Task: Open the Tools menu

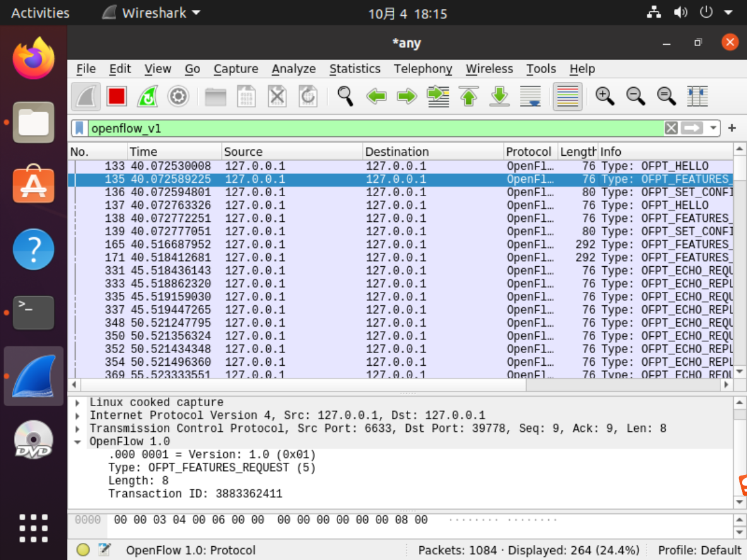Action: pyautogui.click(x=541, y=69)
